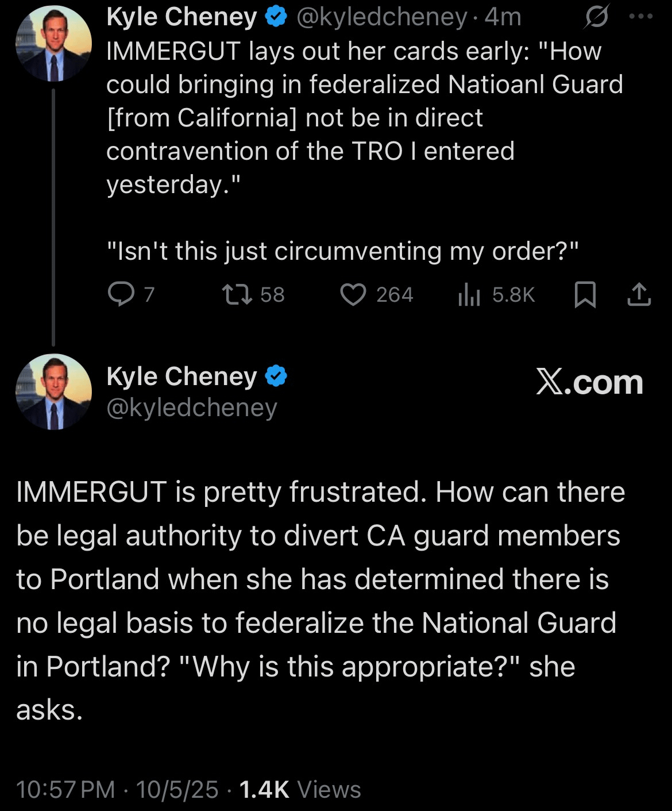Screen dimensions: 672x811
Task: Click the 10:57 PM · 10/5/25 timestamp
Action: pyautogui.click(x=117, y=790)
